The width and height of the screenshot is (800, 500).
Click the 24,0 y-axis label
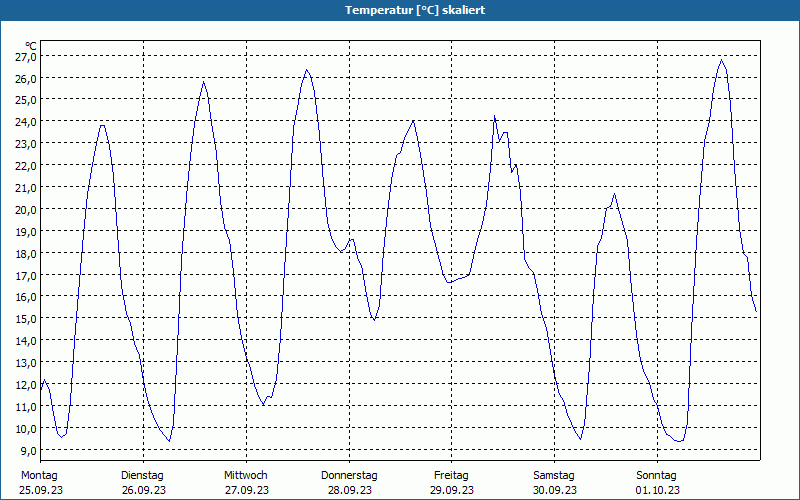26,122
